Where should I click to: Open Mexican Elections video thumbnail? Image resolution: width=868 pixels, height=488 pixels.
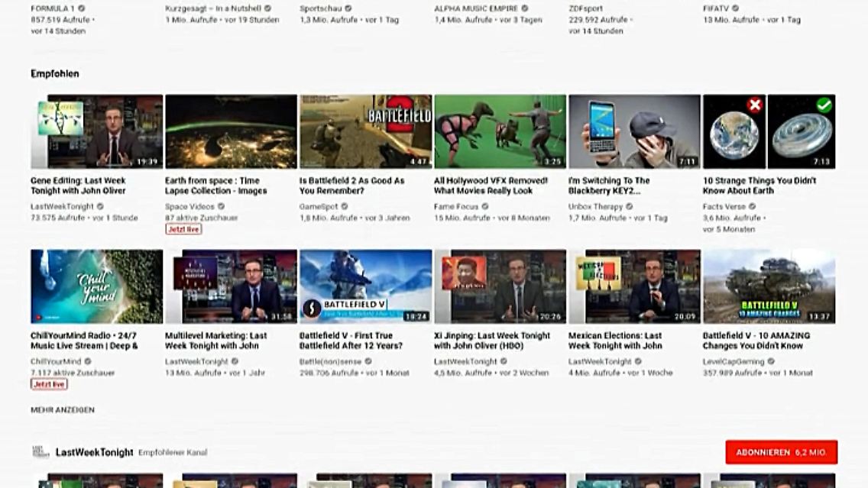point(634,286)
